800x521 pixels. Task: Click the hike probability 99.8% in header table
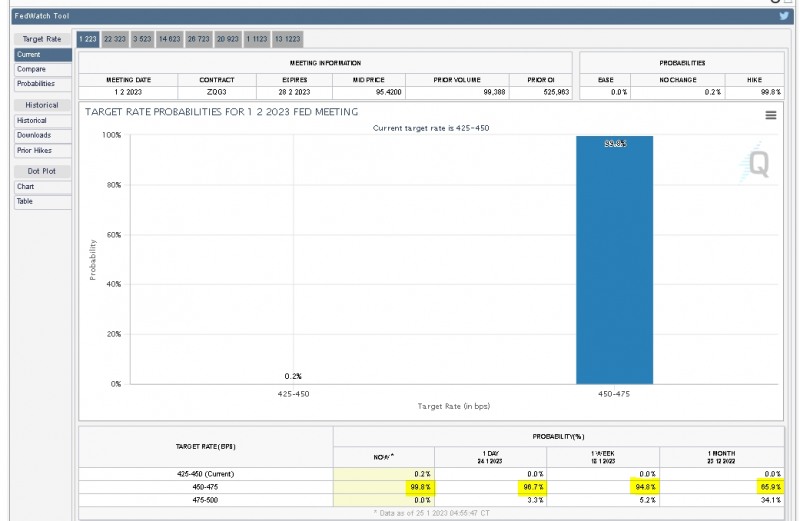(x=770, y=92)
